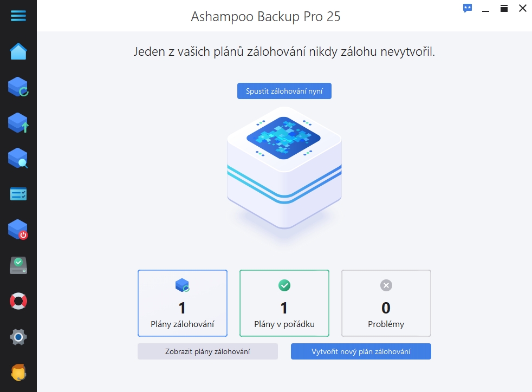Maximize the Ashampoo Backup Pro window
Screen dimensions: 532x392
pyautogui.click(x=504, y=9)
